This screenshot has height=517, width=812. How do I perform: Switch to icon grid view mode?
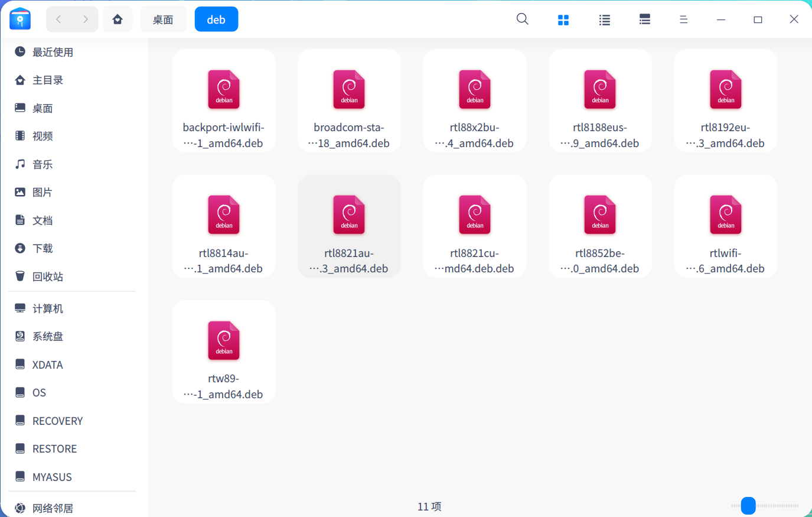563,19
